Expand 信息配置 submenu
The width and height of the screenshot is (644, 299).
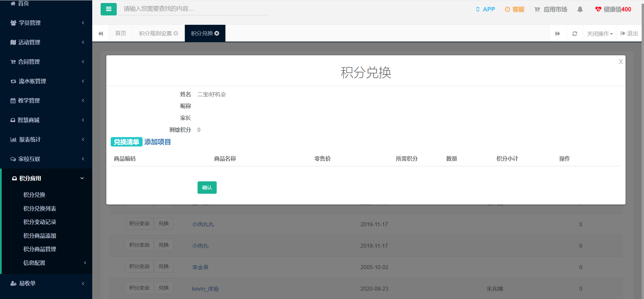[47, 263]
